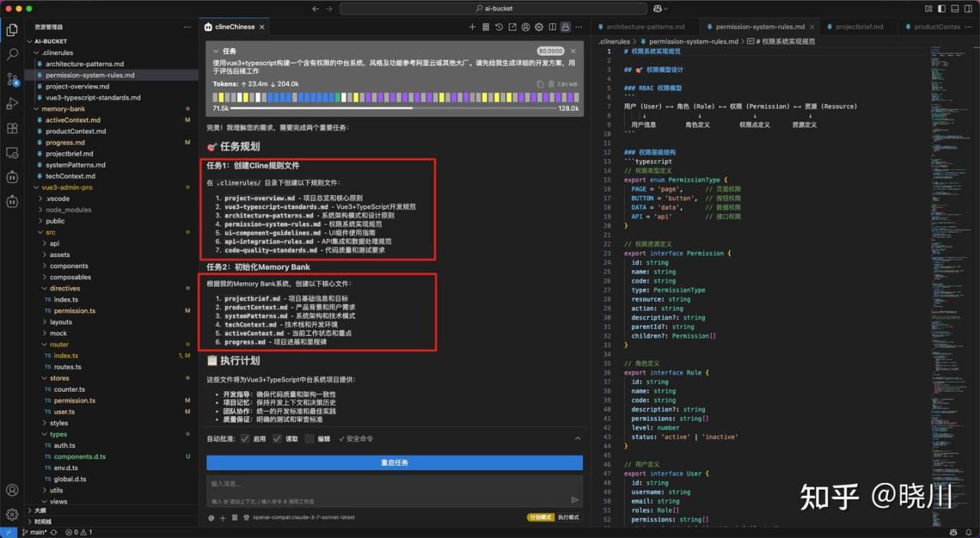Viewport: 980px width, 538px height.
Task: Enable the 编辑 auto-approve checkbox
Action: point(309,439)
